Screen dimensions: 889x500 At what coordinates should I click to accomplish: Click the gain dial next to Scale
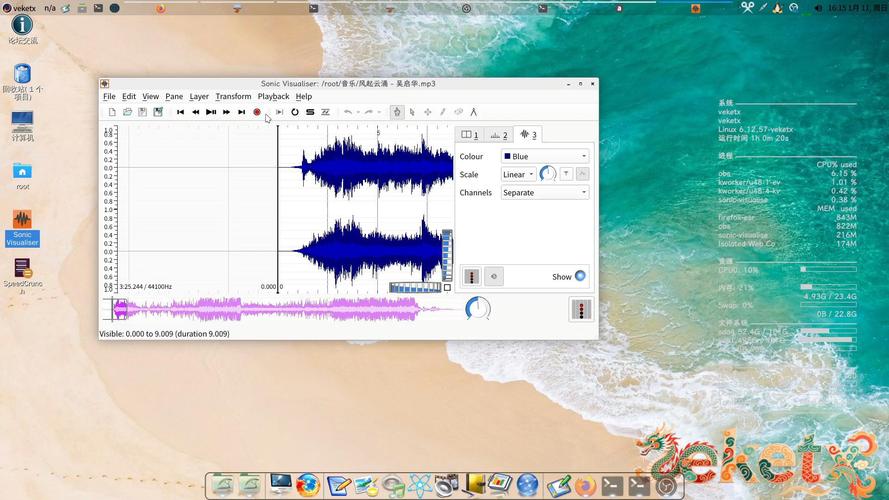(x=548, y=174)
